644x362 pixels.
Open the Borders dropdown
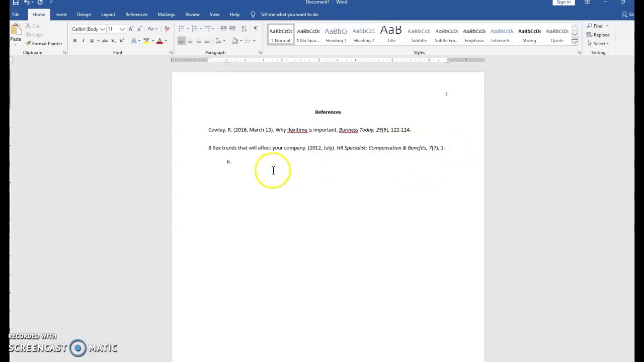click(254, 41)
